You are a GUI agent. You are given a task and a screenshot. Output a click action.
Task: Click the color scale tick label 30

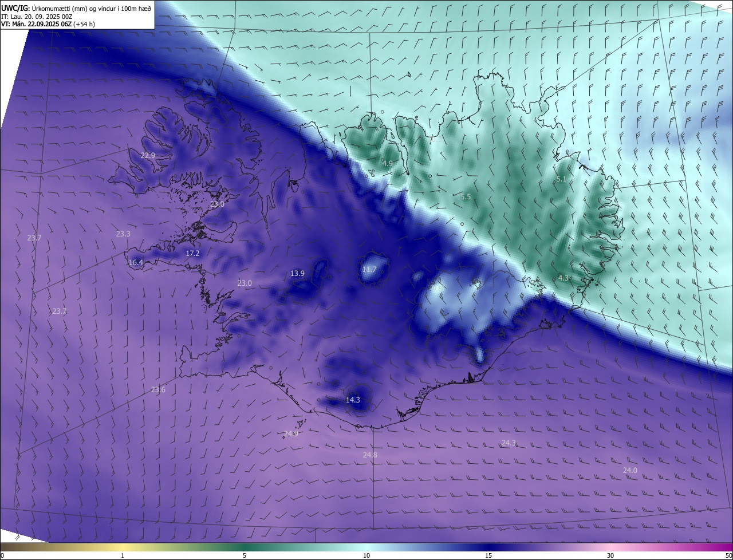tap(610, 555)
